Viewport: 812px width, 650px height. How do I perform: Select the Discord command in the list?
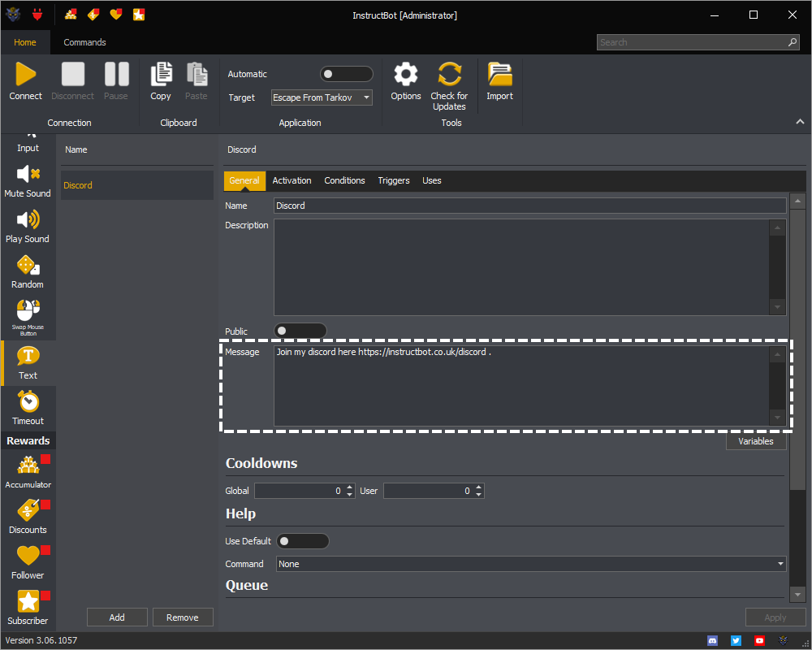137,185
